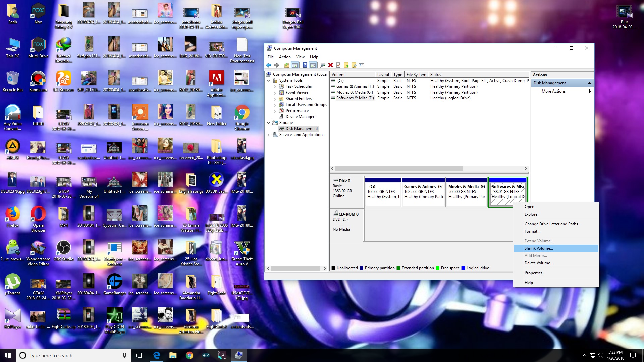Sort by Status column header
The image size is (644, 362).
479,75
